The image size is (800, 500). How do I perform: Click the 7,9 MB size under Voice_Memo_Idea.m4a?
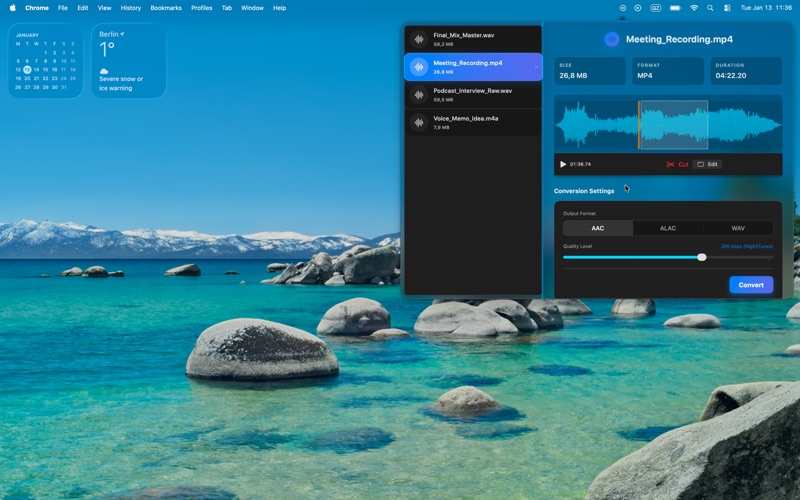[x=441, y=128]
